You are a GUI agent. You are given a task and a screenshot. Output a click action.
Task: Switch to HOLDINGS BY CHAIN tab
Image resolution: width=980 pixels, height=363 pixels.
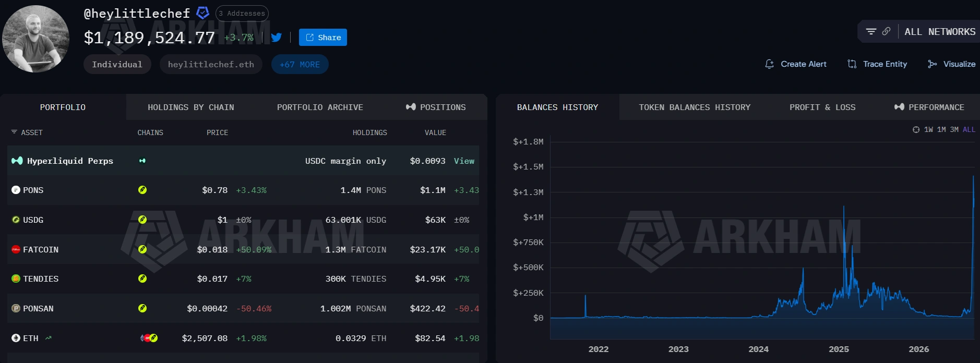[x=191, y=107]
